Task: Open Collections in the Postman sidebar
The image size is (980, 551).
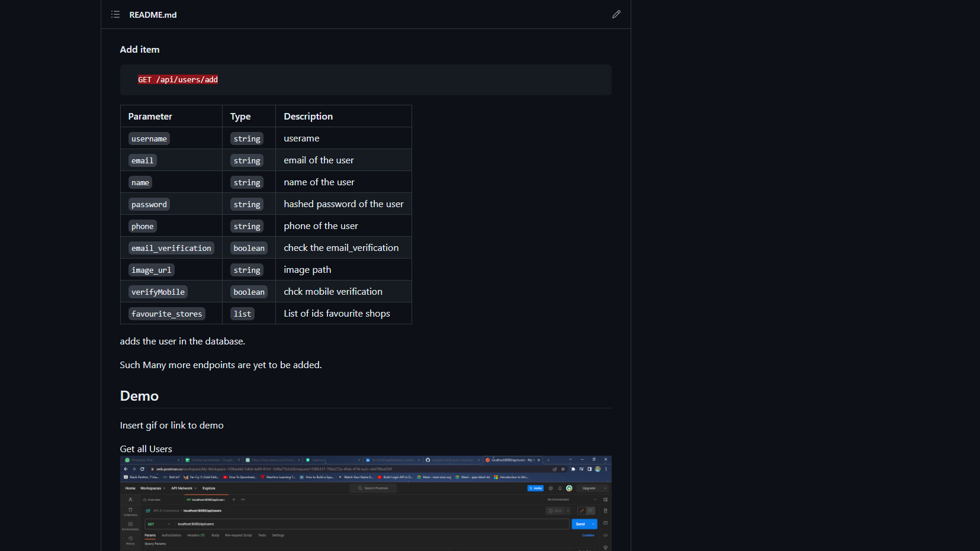Action: (x=130, y=511)
